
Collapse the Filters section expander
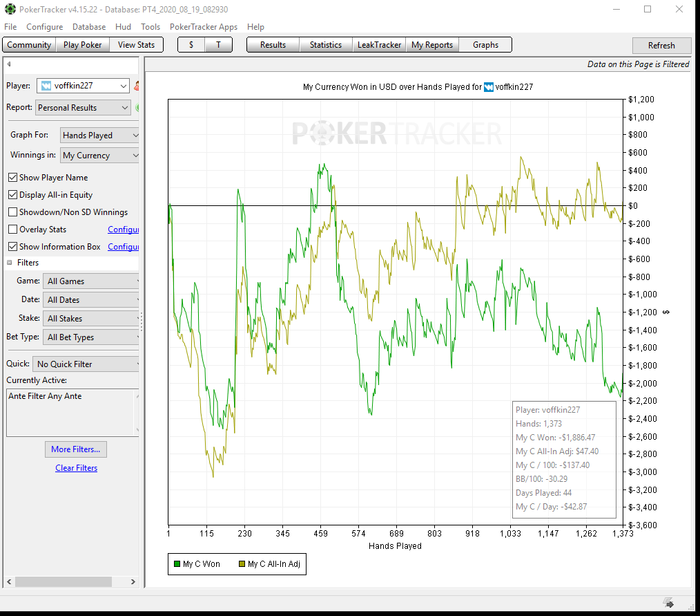(x=9, y=263)
